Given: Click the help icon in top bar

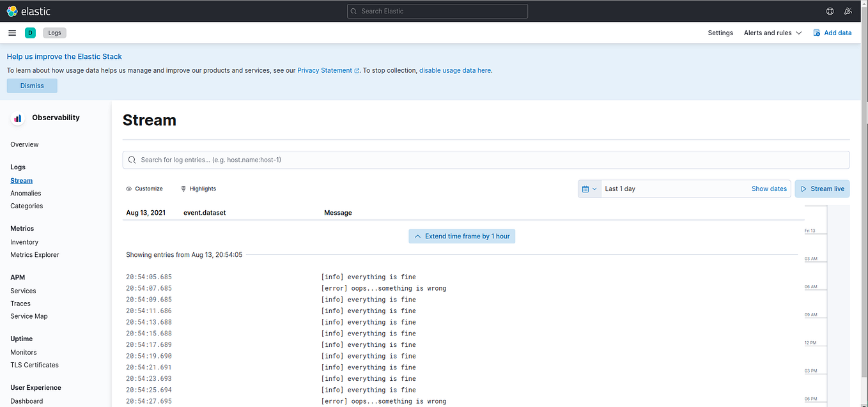Looking at the screenshot, I should tap(829, 11).
